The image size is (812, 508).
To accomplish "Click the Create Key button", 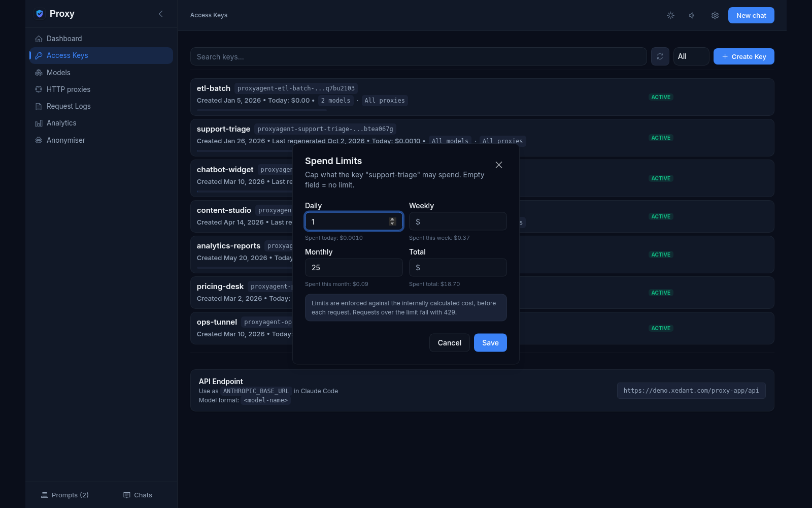I will 743,56.
